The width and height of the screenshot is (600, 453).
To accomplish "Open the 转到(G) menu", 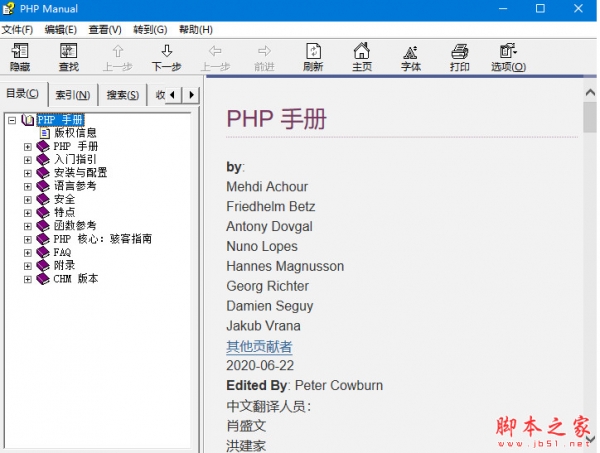I will tap(150, 29).
